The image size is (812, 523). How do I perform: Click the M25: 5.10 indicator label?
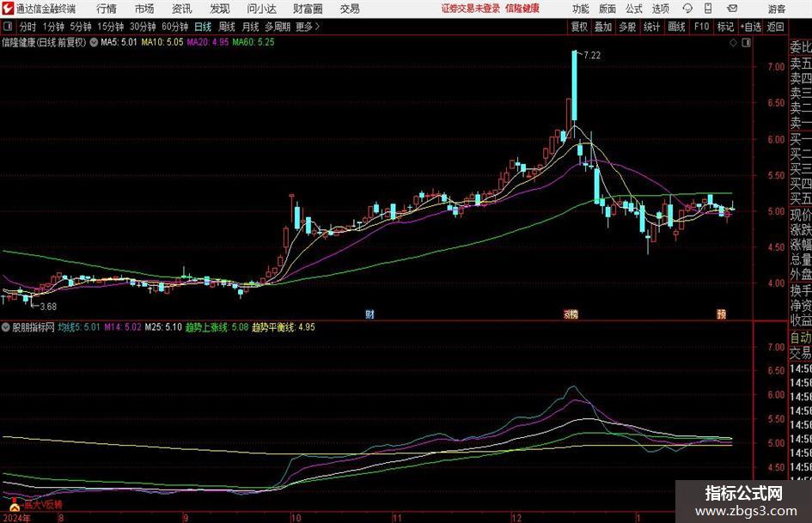(163, 327)
